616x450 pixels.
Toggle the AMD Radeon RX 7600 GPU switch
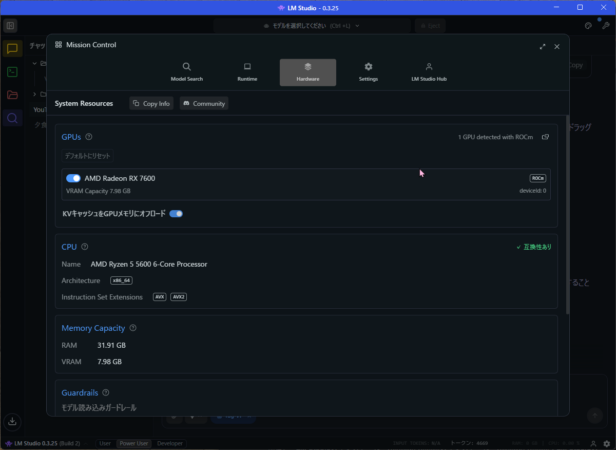[x=73, y=178]
